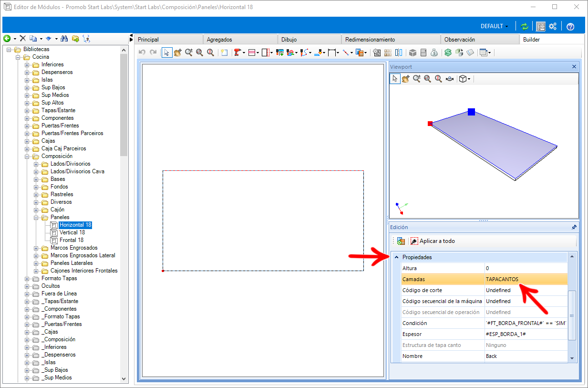Click the Espesor value #ESP_BORDA_1#
This screenshot has height=388, width=588.
click(526, 334)
